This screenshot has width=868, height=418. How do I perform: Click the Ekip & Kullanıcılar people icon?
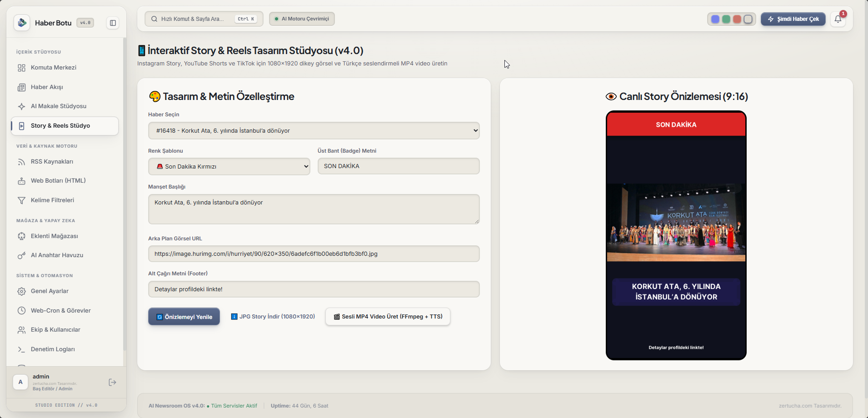tap(21, 330)
